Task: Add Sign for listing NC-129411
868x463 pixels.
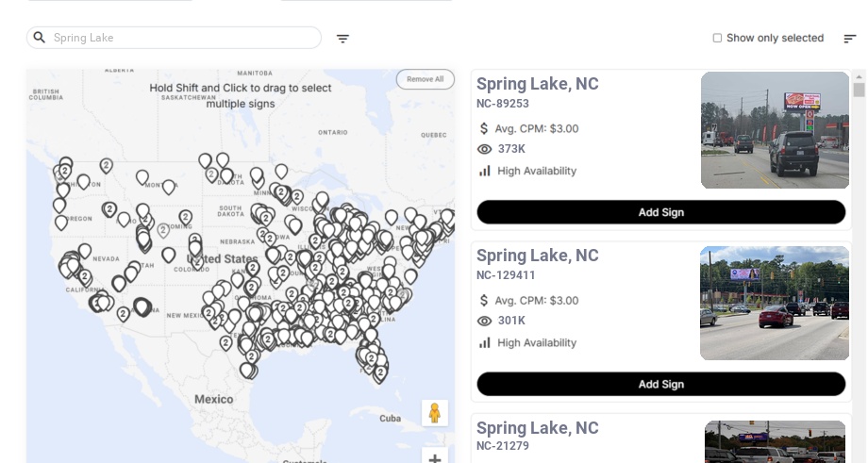Action: coord(660,384)
